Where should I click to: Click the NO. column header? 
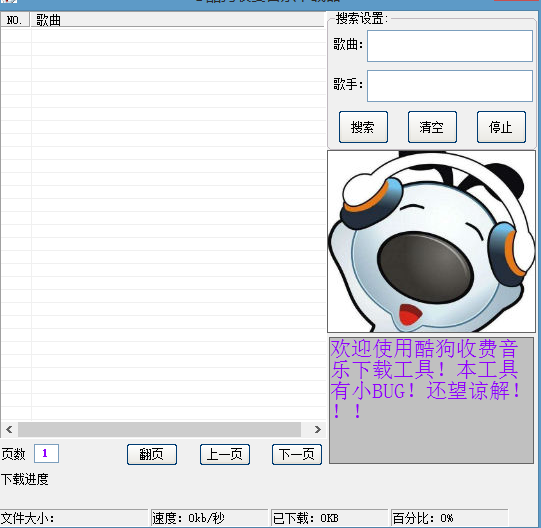click(x=15, y=20)
